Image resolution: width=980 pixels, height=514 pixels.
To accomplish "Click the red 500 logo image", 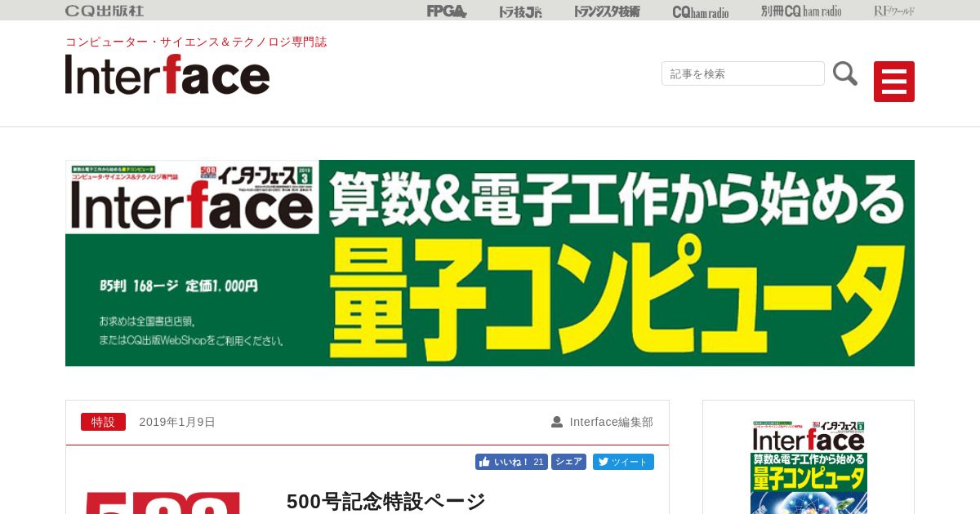I will 163,503.
